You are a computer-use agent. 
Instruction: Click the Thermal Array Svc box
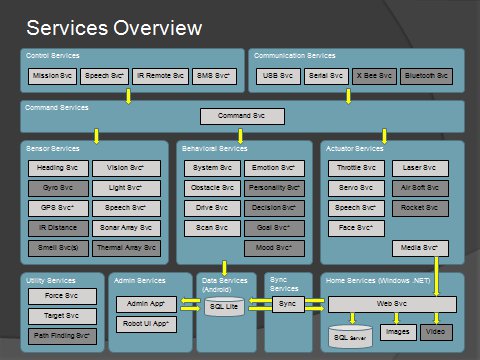click(126, 248)
